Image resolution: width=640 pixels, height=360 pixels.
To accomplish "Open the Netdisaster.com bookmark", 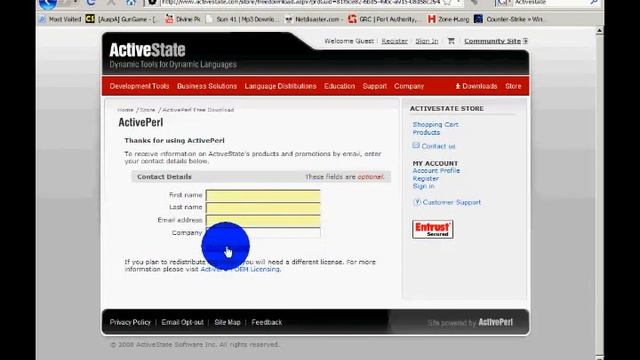I will [x=313, y=19].
